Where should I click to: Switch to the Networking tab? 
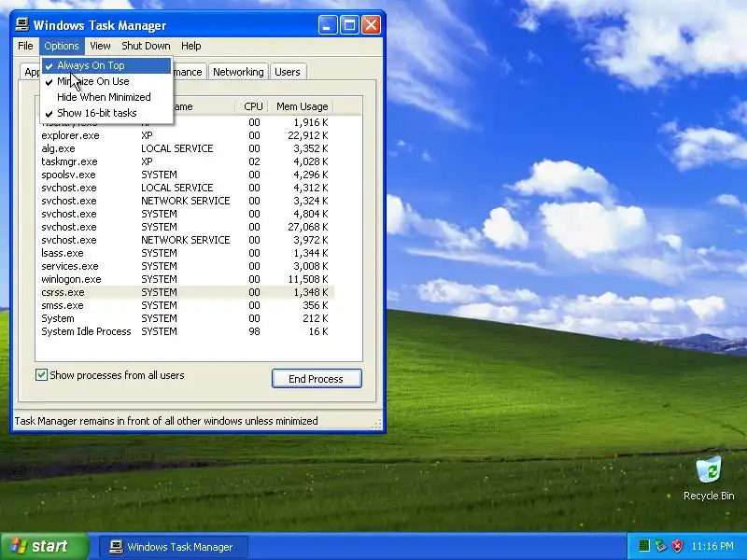[238, 72]
